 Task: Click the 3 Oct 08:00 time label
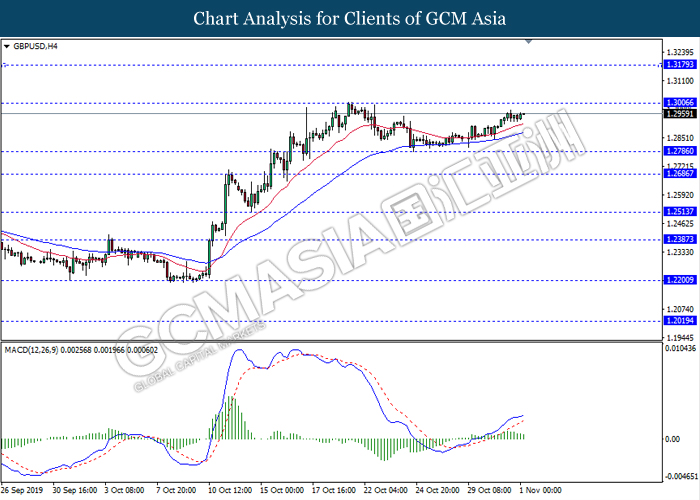(x=125, y=490)
